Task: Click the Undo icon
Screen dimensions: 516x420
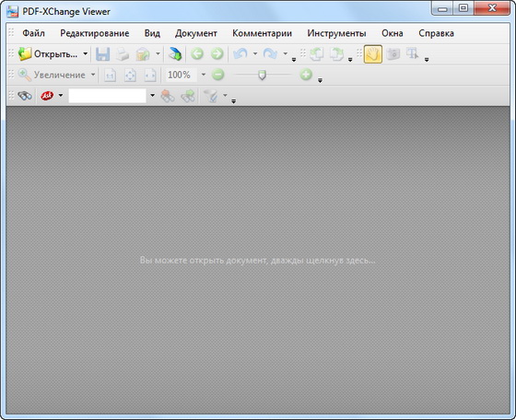Action: point(240,54)
